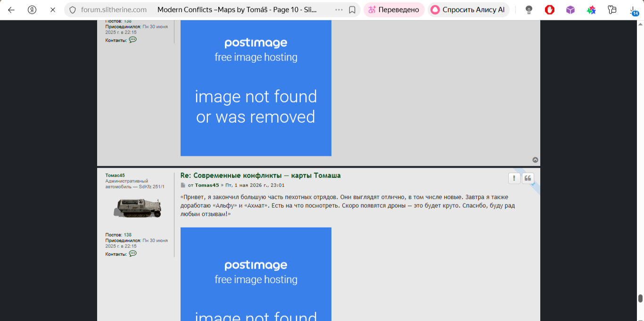Open the lightbulb extension icon

click(x=529, y=10)
